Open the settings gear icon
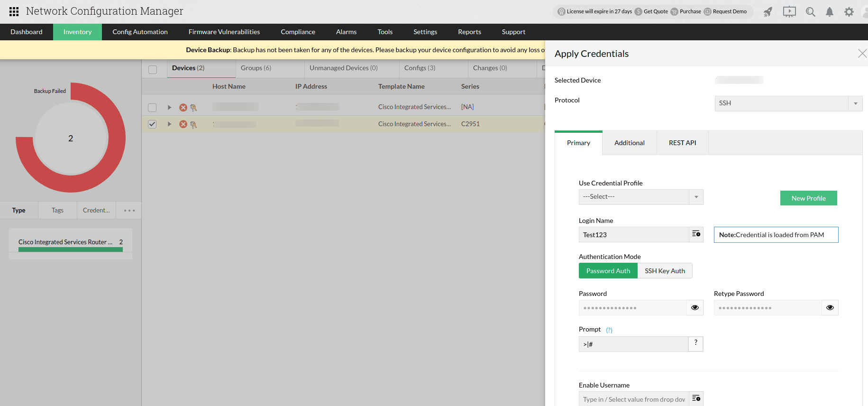The height and width of the screenshot is (406, 868). pos(849,12)
